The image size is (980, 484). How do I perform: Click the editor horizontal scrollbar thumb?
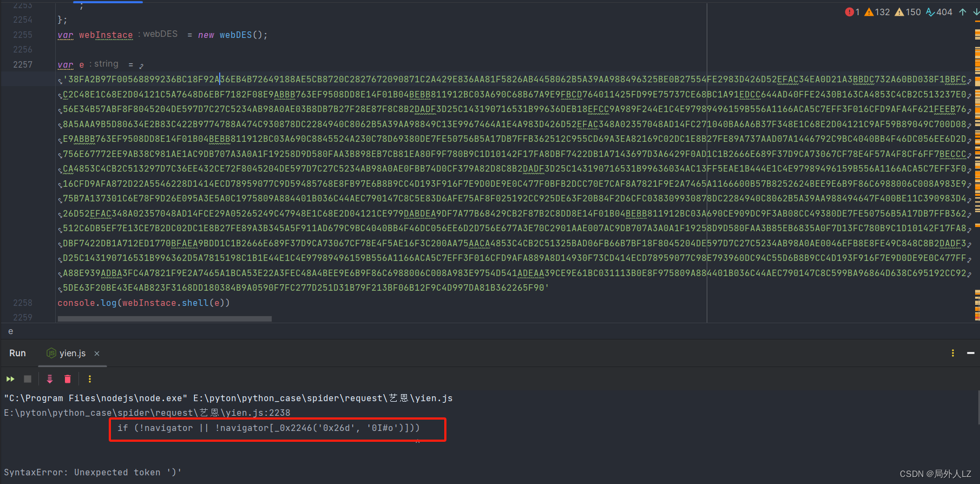point(165,319)
